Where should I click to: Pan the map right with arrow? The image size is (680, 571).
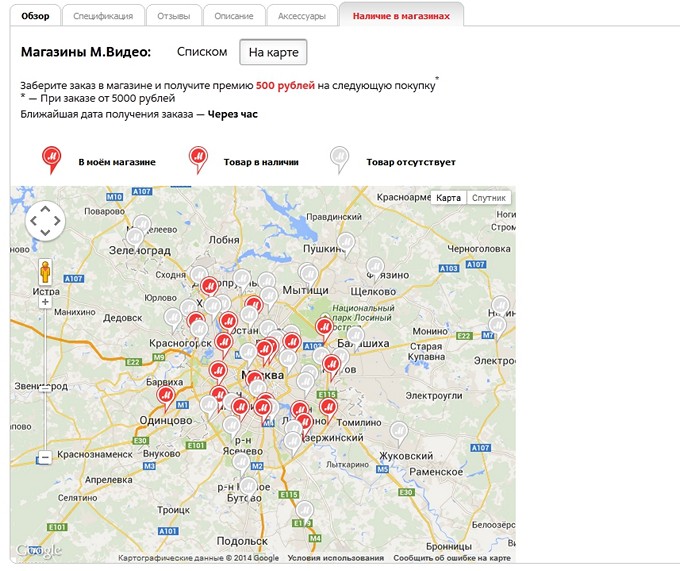57,221
